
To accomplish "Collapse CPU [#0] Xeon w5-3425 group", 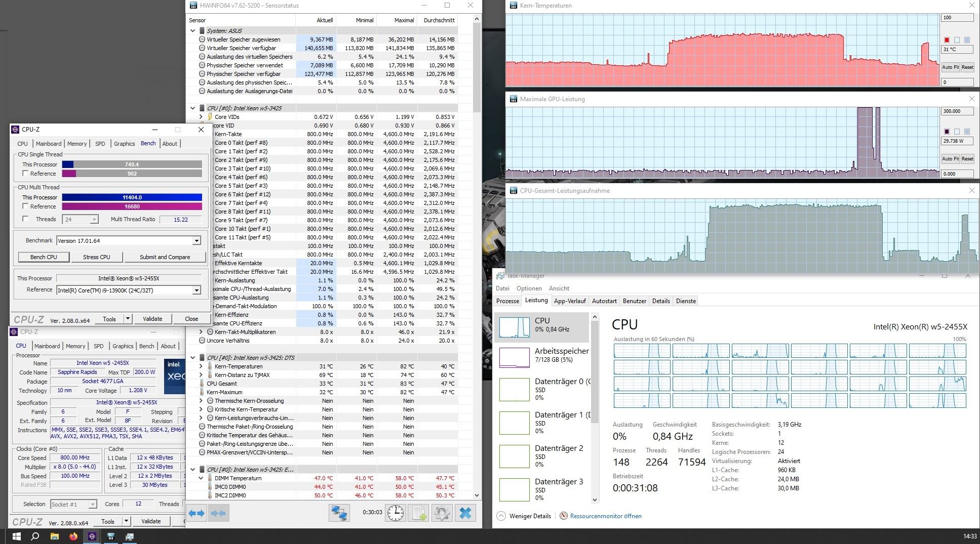I will click(x=192, y=108).
